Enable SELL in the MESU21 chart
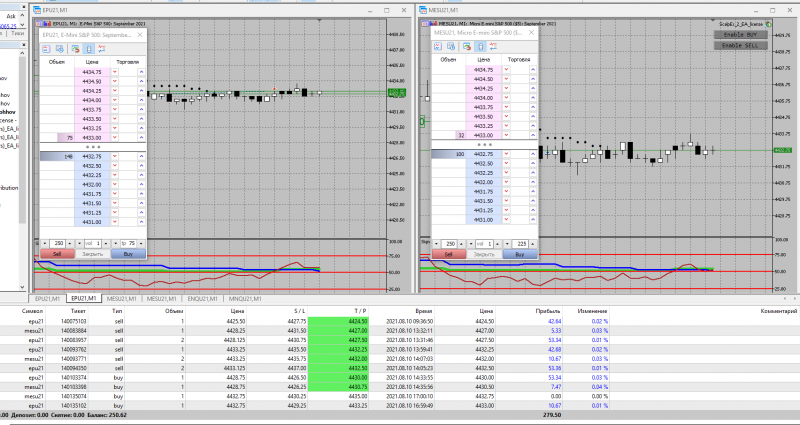This screenshot has width=800, height=425. (x=735, y=45)
